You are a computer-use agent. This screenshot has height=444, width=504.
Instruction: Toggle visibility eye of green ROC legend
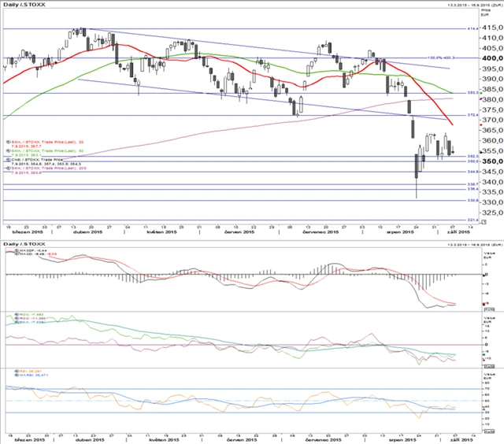tap(17, 315)
